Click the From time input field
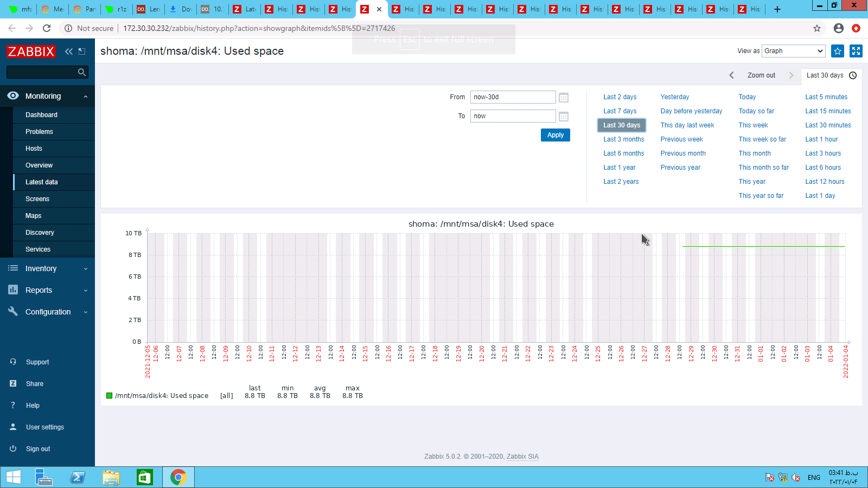The height and width of the screenshot is (488, 868). tap(513, 97)
